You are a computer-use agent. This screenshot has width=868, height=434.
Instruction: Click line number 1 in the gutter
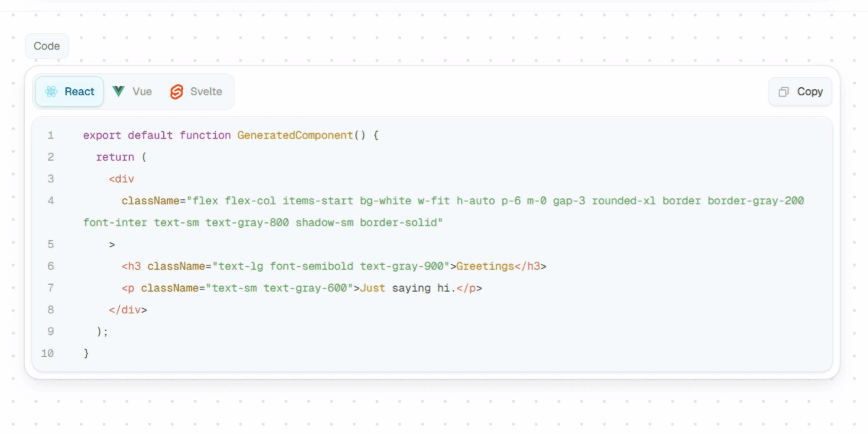click(50, 135)
